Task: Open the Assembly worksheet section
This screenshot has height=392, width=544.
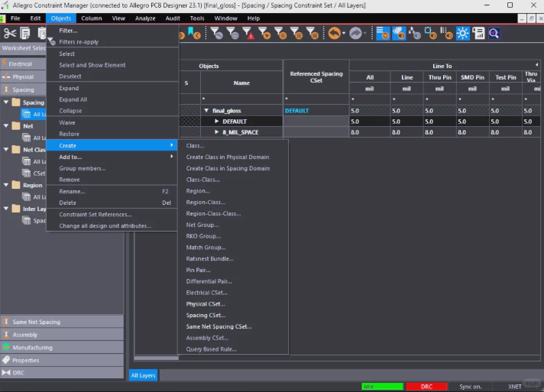Action: (62, 335)
